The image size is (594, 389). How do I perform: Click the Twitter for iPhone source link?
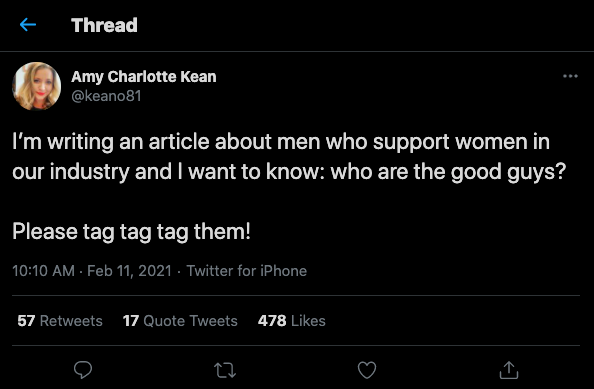[x=247, y=271]
